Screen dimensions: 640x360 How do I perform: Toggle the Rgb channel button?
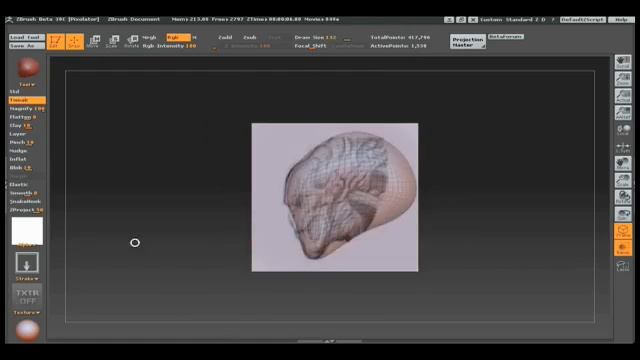click(178, 37)
